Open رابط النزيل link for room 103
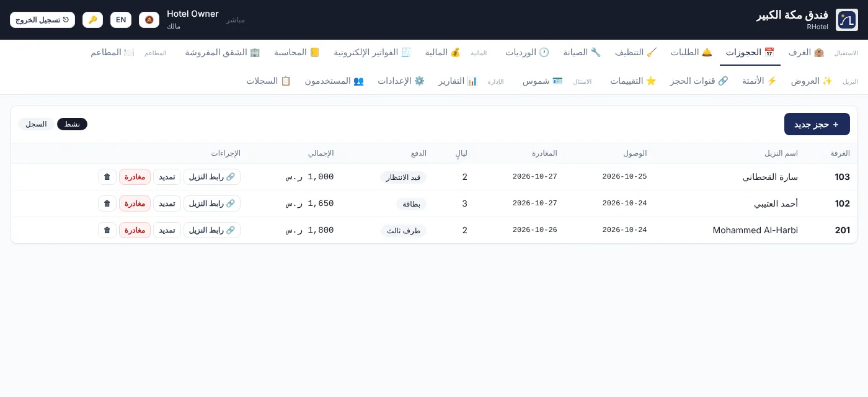This screenshot has width=868, height=397. (212, 177)
